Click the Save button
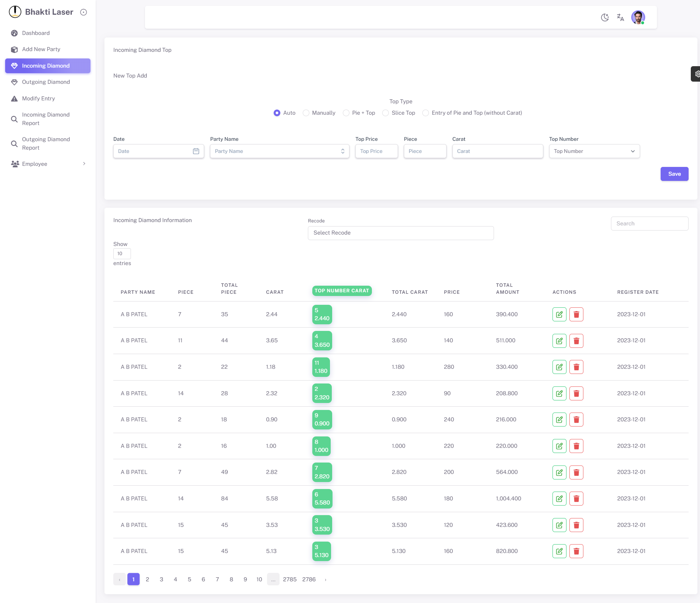Viewport: 700px width, 603px height. 674,174
